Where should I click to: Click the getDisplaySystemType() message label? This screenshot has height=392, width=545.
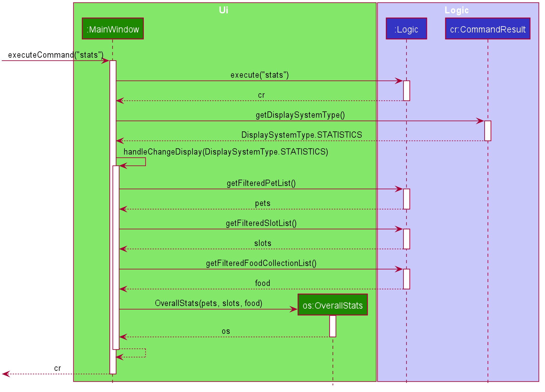300,115
